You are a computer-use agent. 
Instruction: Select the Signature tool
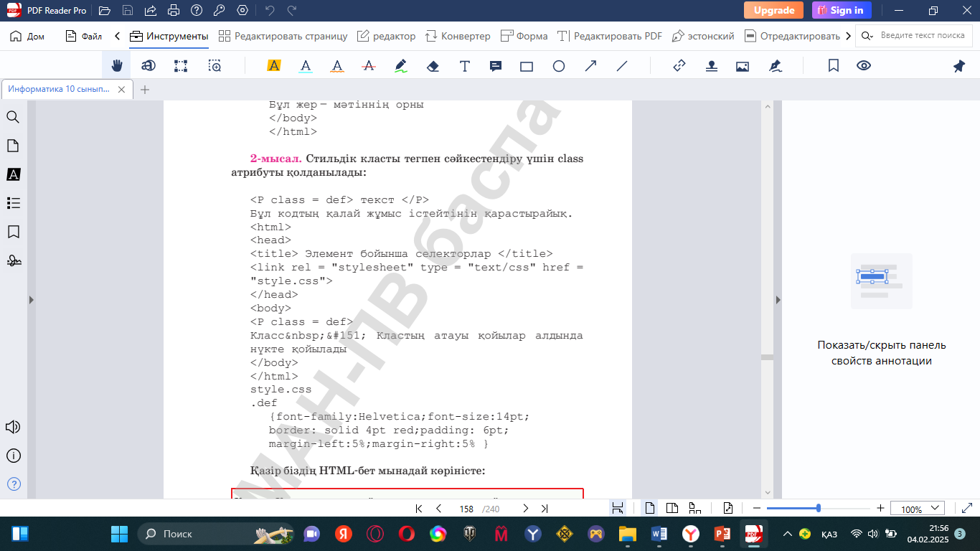pos(775,66)
